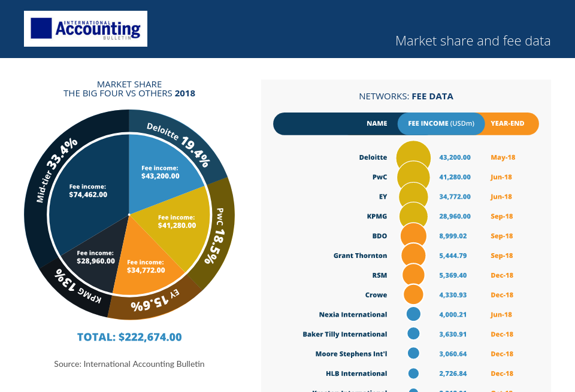
Task: Select the blue Nexia International bubble
Action: (413, 314)
